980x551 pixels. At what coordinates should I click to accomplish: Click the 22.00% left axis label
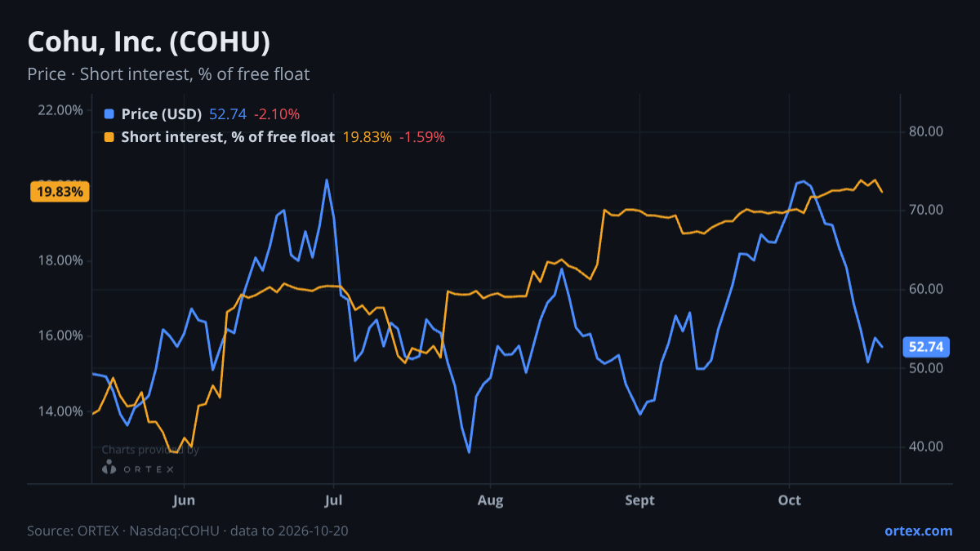tap(60, 110)
